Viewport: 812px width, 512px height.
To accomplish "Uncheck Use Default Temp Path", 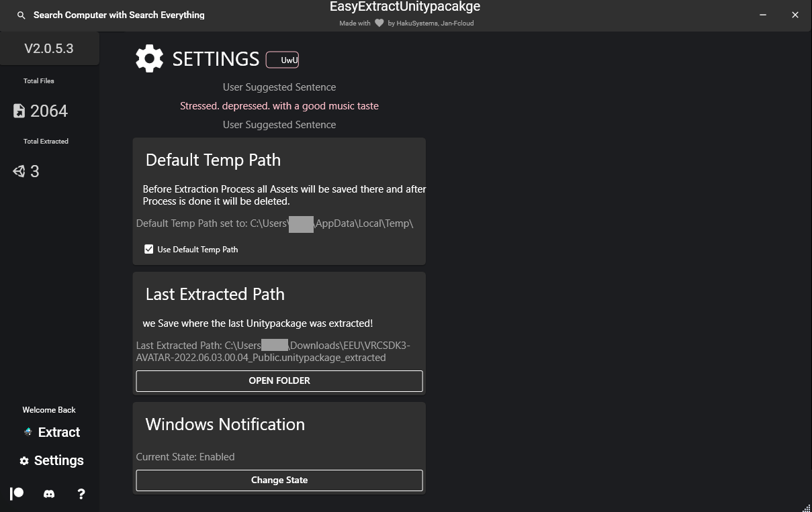I will point(148,248).
